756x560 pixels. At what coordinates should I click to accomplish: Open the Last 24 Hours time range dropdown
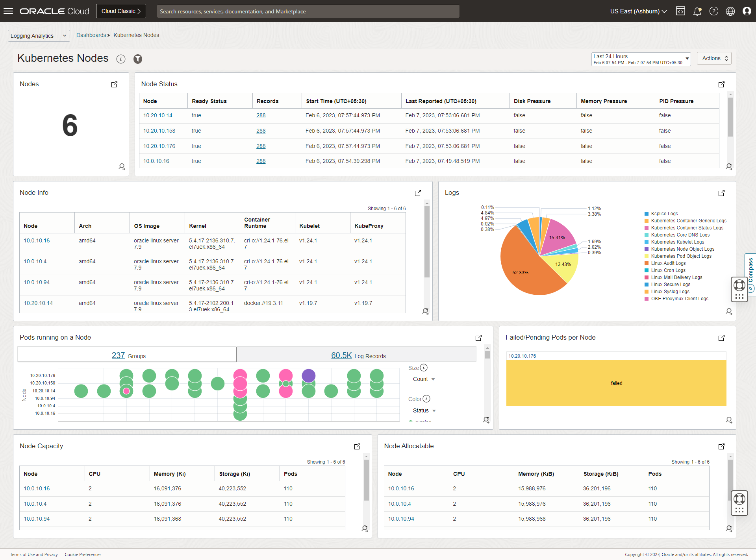coord(641,59)
